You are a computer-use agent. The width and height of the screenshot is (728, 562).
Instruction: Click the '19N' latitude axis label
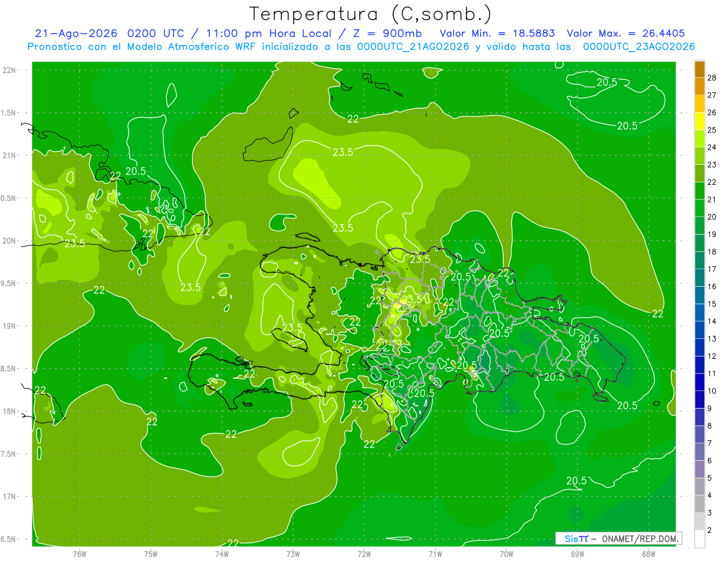coord(10,326)
